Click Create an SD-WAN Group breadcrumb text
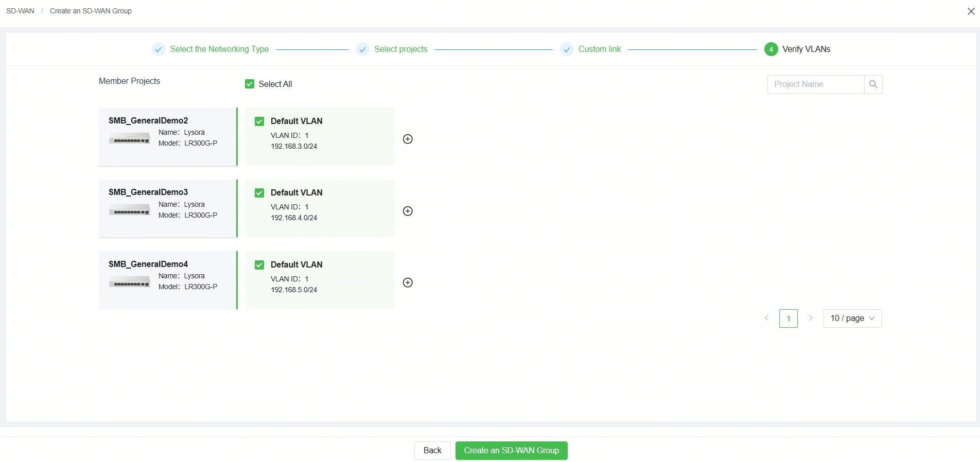The image size is (980, 462). [x=91, y=11]
